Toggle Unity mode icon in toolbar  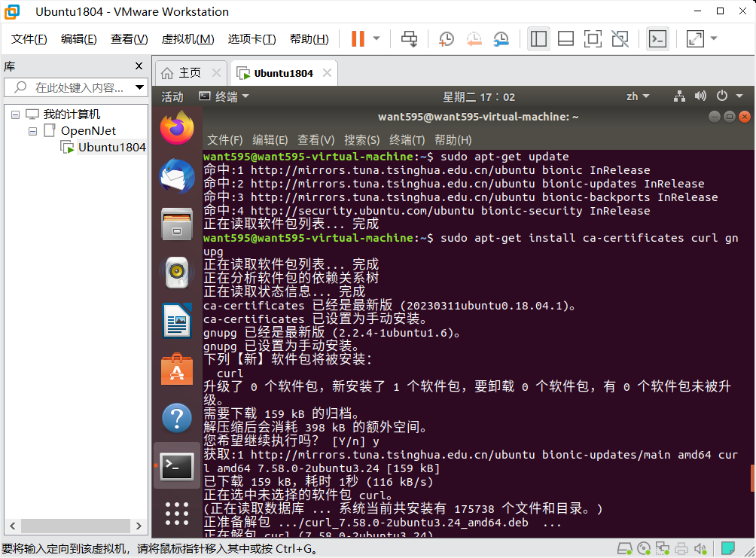(x=620, y=38)
